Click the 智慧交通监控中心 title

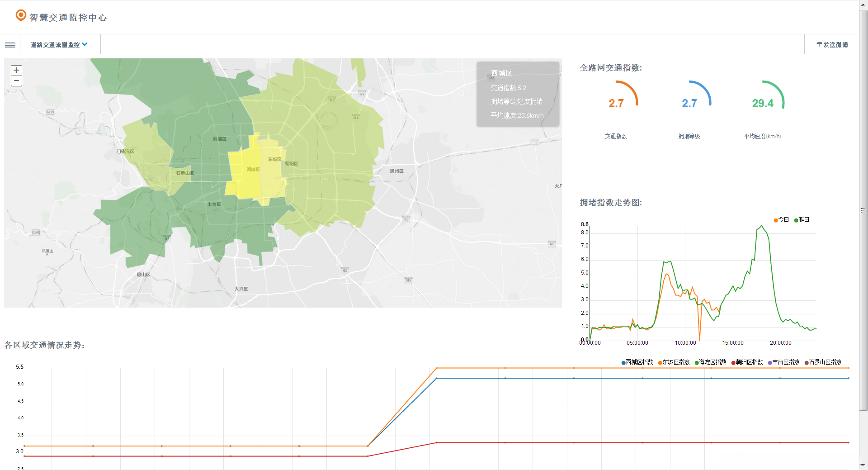[68, 18]
